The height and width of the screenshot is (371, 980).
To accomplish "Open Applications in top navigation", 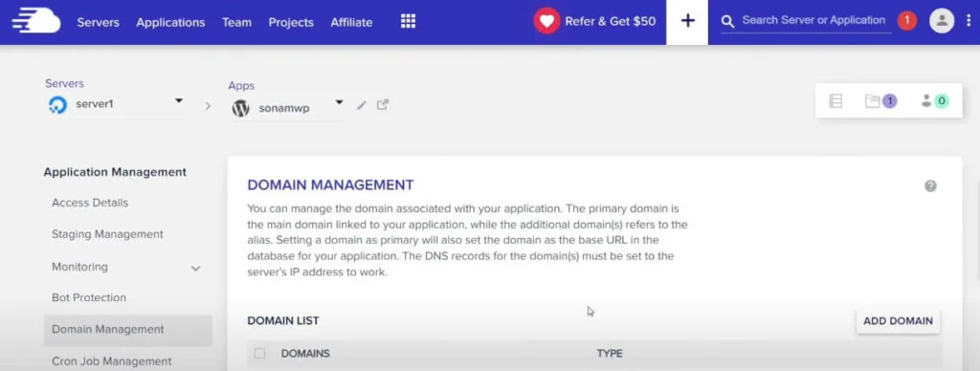I will pos(170,23).
